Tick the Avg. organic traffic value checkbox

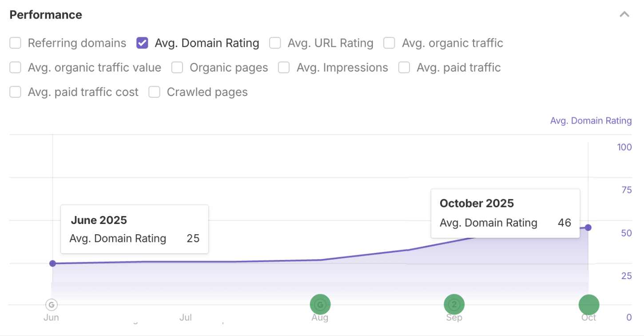click(x=16, y=68)
